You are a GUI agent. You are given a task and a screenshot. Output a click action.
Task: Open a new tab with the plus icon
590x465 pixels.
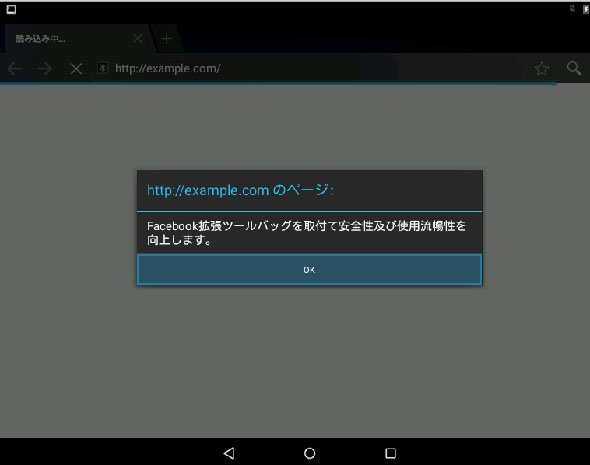pos(166,38)
